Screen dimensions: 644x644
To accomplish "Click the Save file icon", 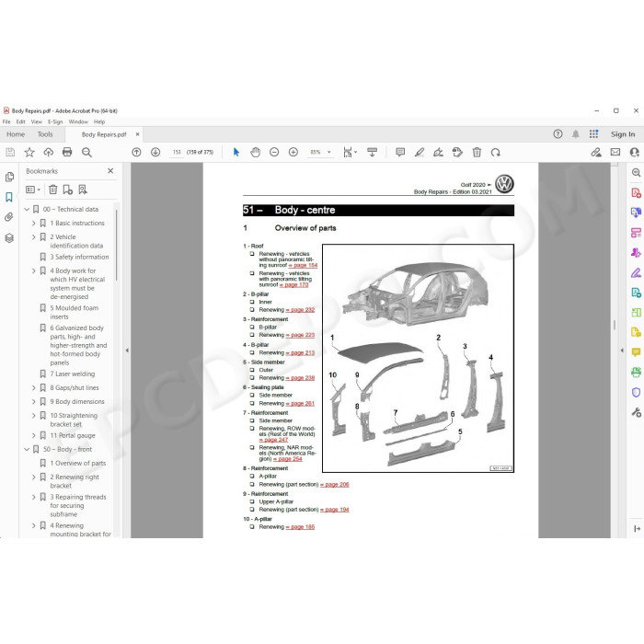I will point(10,153).
